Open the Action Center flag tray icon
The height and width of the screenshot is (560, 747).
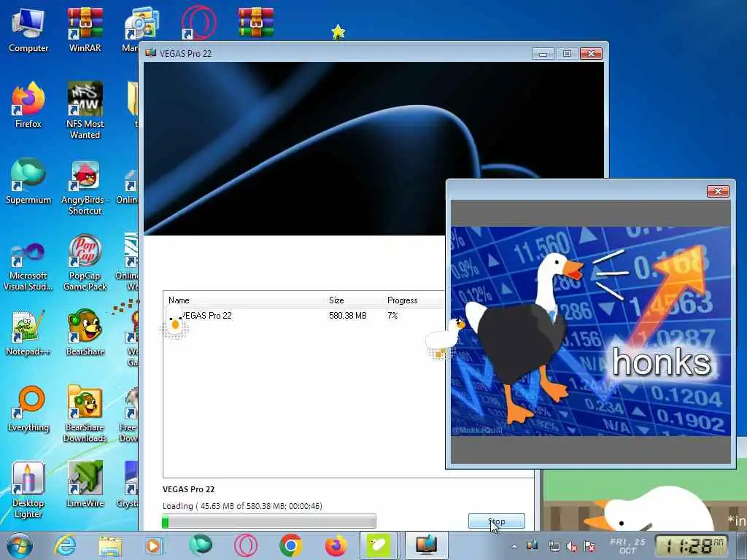click(x=589, y=547)
